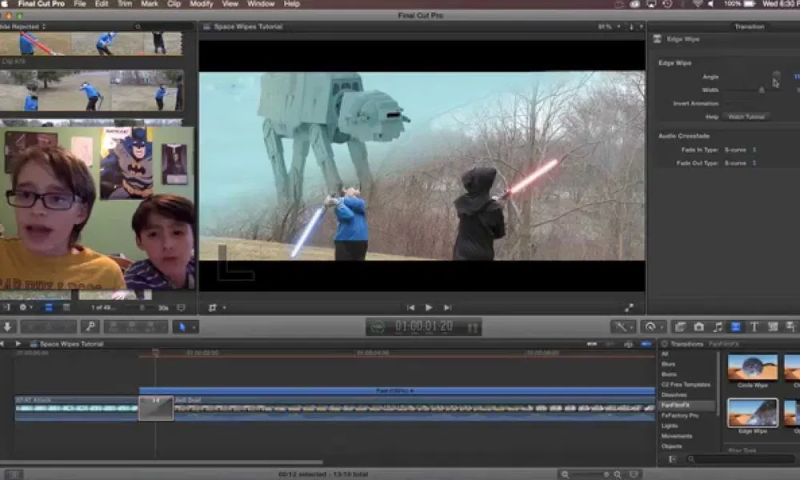Open the viewer transform tool dropdown

tap(216, 308)
